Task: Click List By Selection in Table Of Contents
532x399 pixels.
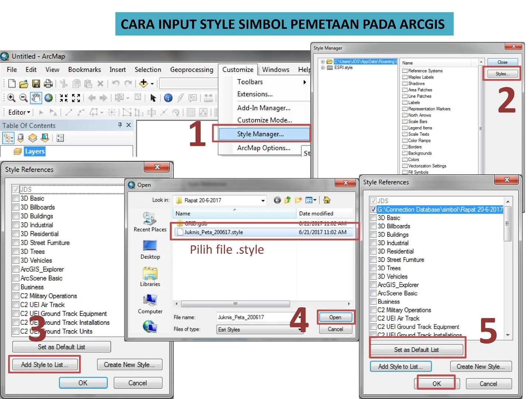Action: click(x=45, y=138)
